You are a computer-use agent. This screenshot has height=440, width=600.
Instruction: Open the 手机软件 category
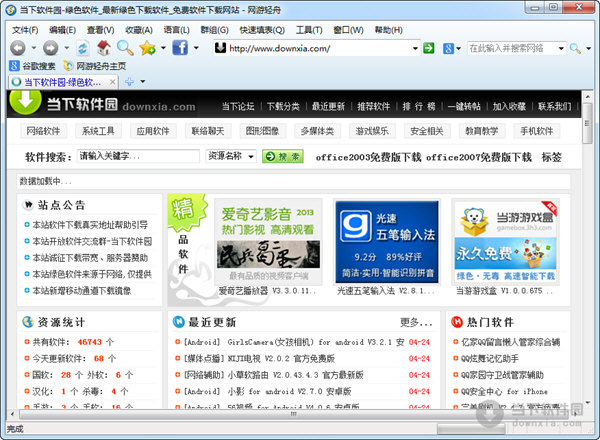[536, 131]
